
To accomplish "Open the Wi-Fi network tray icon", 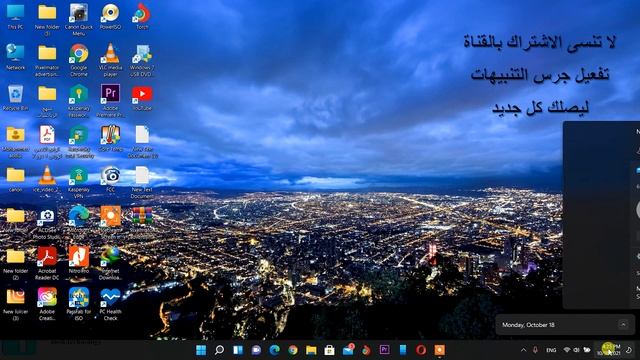I will tap(567, 350).
